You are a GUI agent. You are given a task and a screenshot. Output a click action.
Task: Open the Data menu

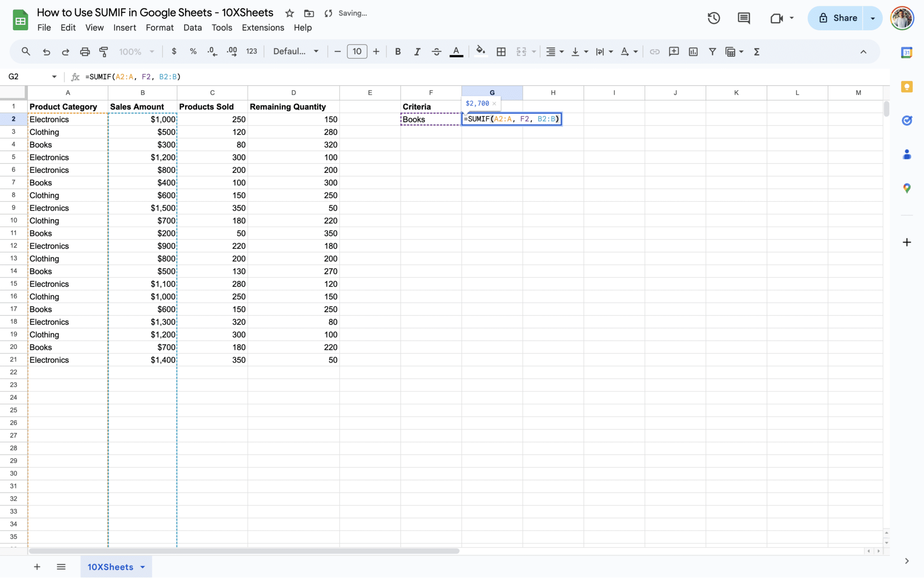click(x=192, y=28)
